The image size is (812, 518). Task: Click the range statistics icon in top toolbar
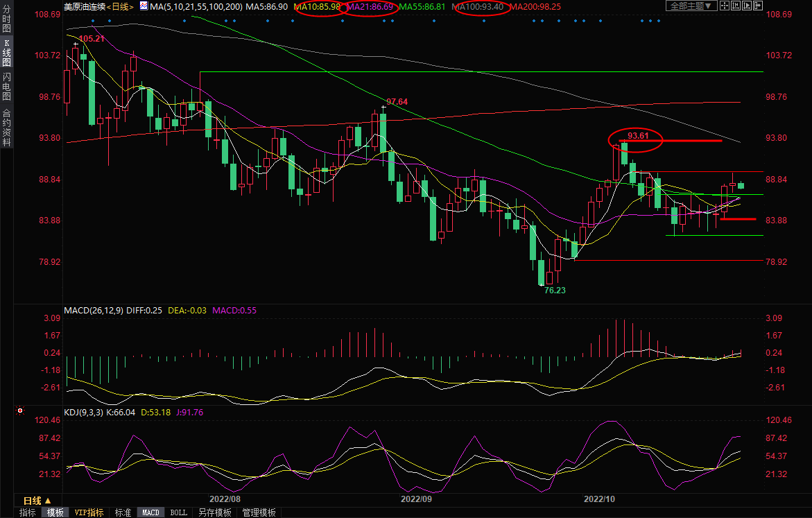click(736, 6)
